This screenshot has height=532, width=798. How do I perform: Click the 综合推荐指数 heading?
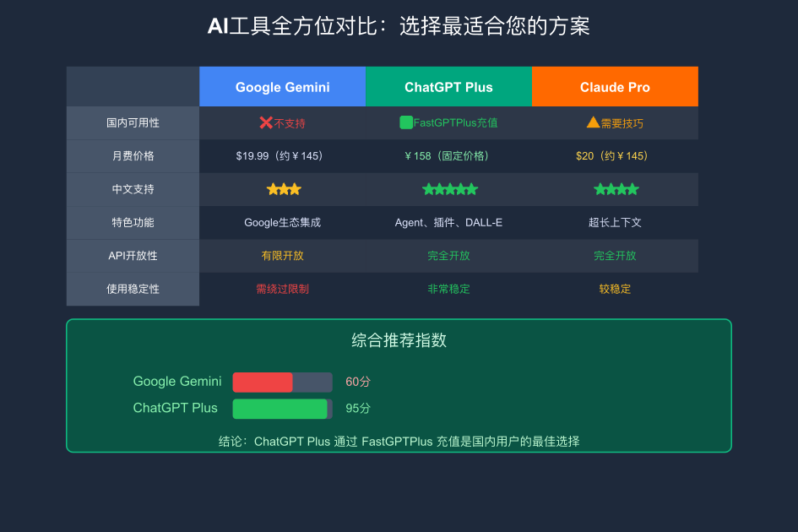pyautogui.click(x=399, y=340)
